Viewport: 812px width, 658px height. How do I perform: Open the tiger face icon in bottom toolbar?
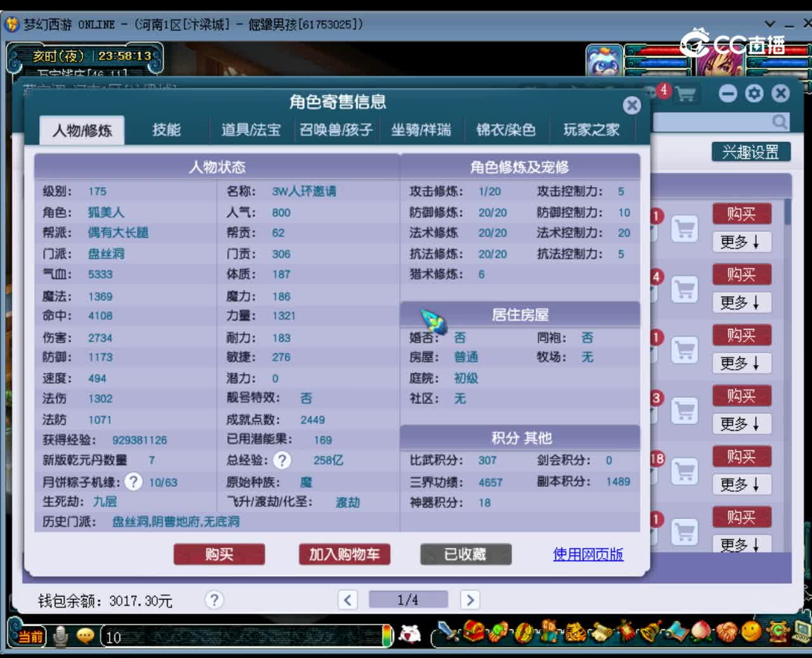pyautogui.click(x=575, y=632)
